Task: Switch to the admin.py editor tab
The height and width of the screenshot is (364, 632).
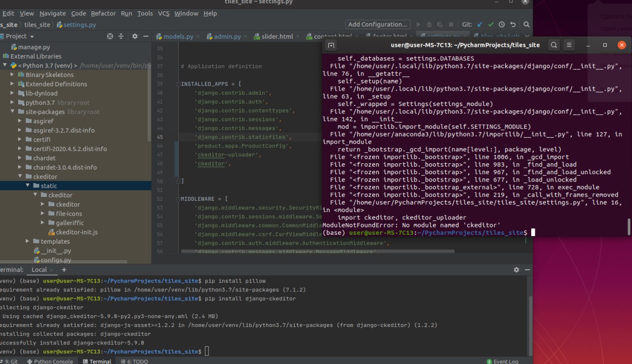Action: coord(227,36)
